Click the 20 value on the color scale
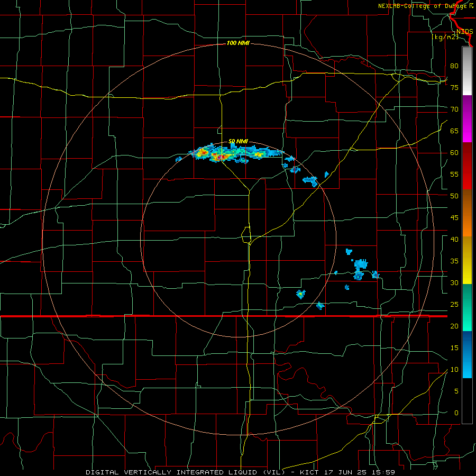The height and width of the screenshot is (476, 476). pyautogui.click(x=454, y=326)
